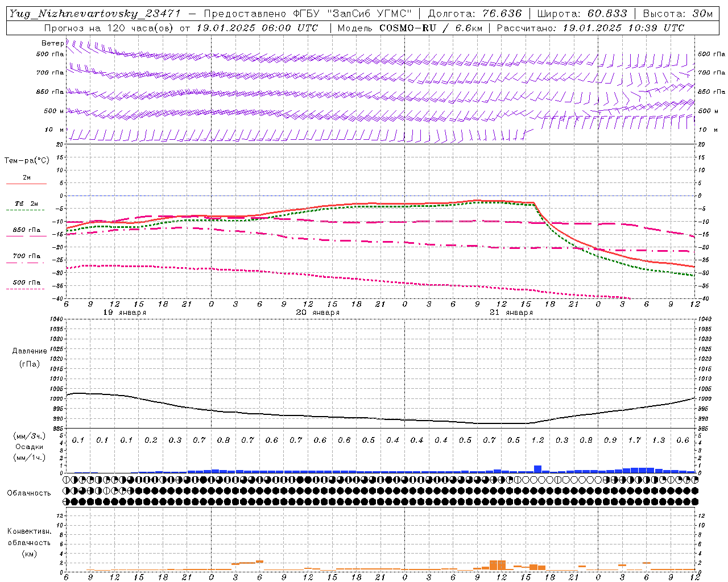Click the 1.3 three-hour precipitation value

659,440
